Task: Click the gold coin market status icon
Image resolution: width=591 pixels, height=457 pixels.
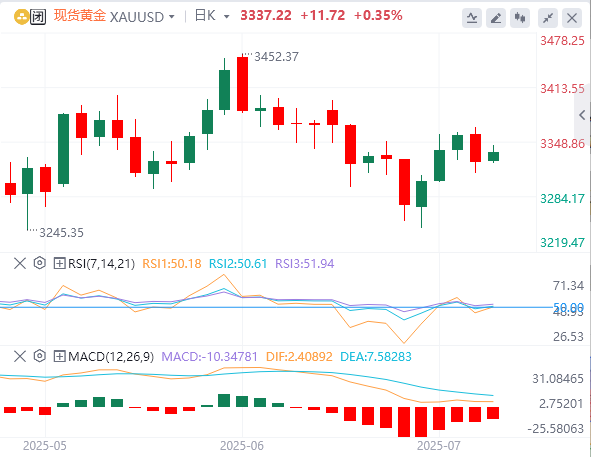Action: [21, 17]
